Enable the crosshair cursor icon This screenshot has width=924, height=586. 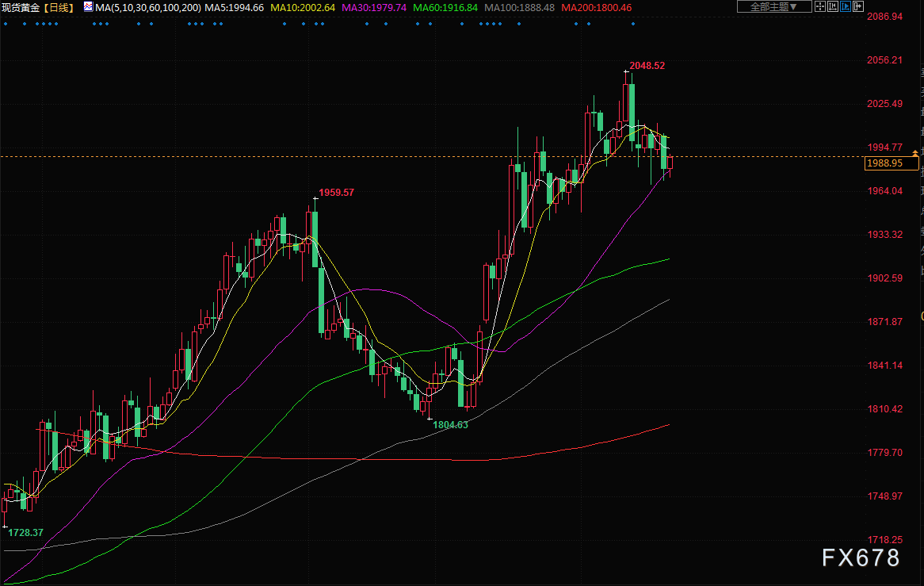[x=820, y=6]
